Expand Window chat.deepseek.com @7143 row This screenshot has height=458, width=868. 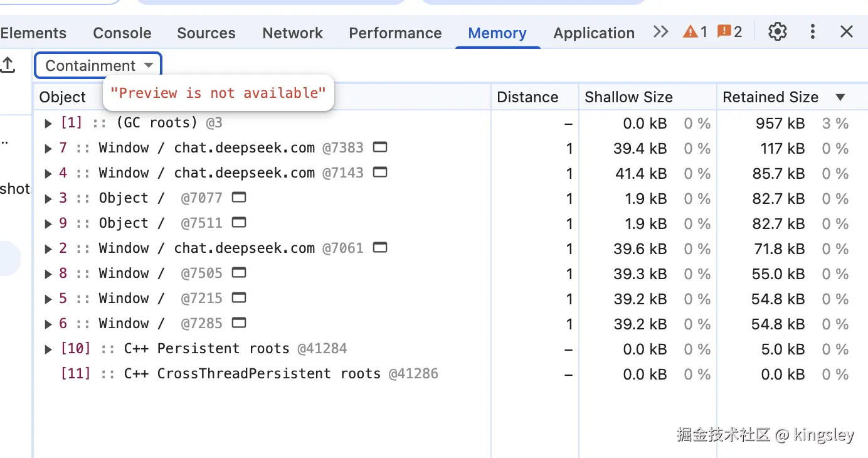[x=48, y=174]
